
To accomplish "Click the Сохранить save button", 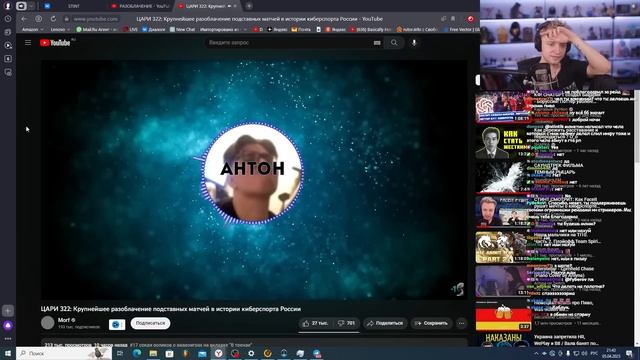I will (431, 323).
